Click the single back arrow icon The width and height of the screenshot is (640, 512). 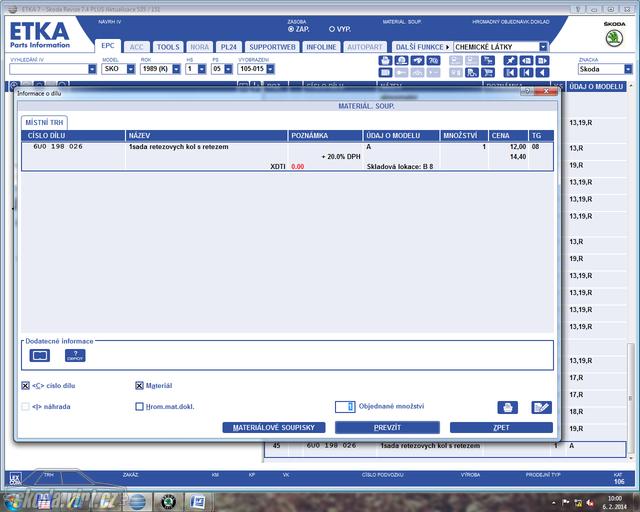coord(542,73)
